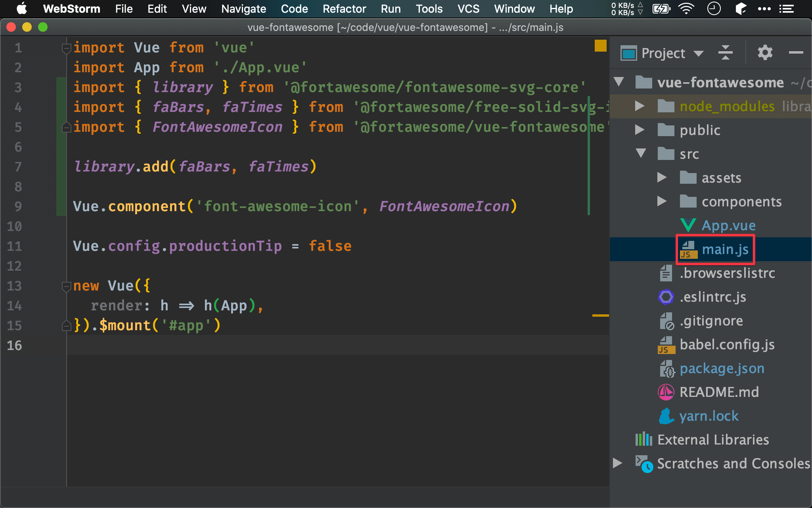Hide the Project panel with minus icon
812x508 pixels.
coord(796,52)
